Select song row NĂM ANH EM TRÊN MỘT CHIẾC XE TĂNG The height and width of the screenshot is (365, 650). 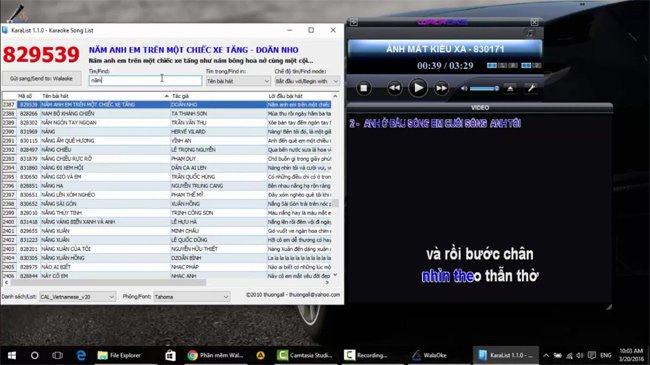pyautogui.click(x=167, y=105)
